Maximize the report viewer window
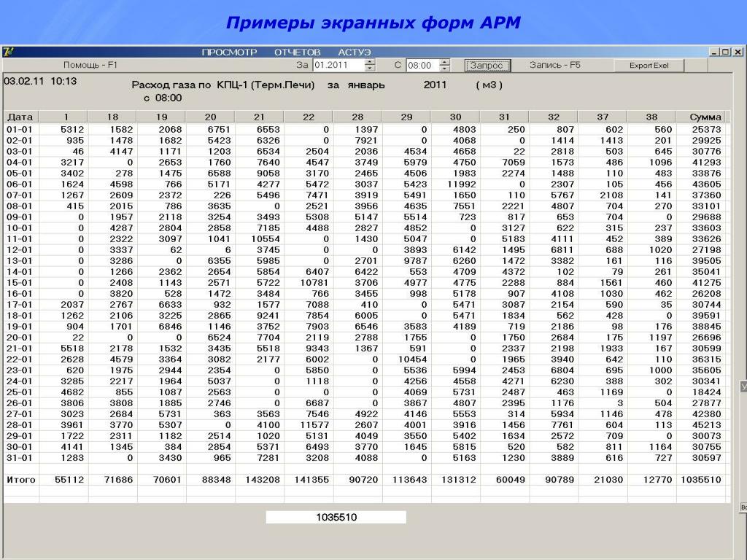Image resolution: width=747 pixels, height=560 pixels. tap(725, 52)
